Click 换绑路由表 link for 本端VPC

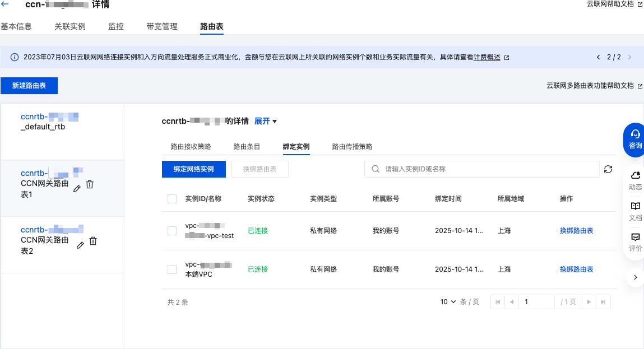pyautogui.click(x=576, y=269)
